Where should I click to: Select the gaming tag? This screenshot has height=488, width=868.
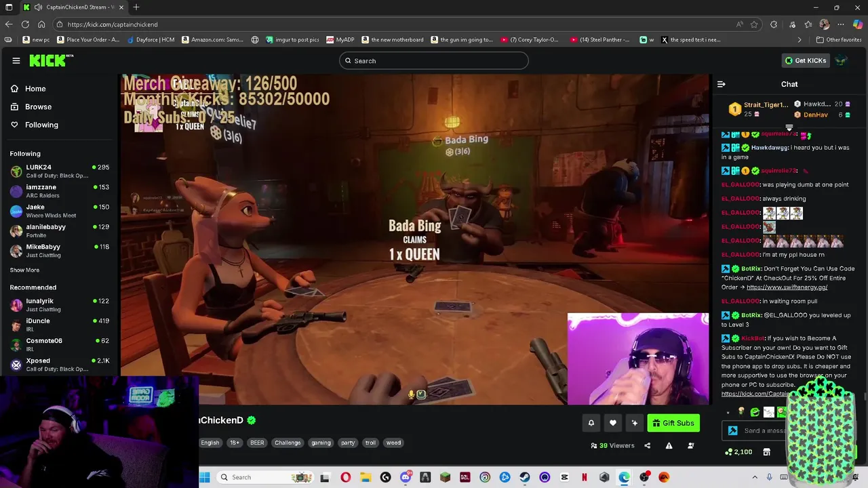click(321, 443)
